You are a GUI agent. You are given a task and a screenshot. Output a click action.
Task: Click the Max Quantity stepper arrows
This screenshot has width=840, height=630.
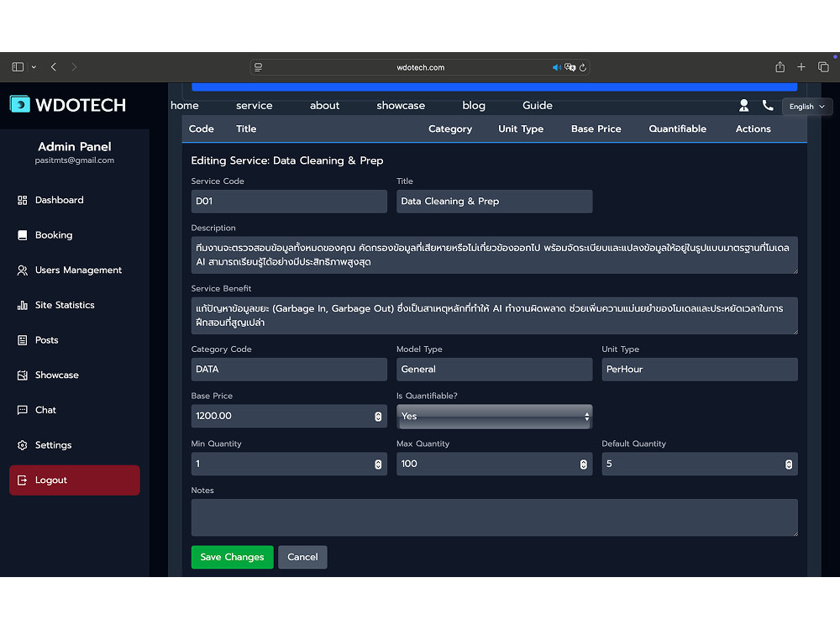[584, 464]
